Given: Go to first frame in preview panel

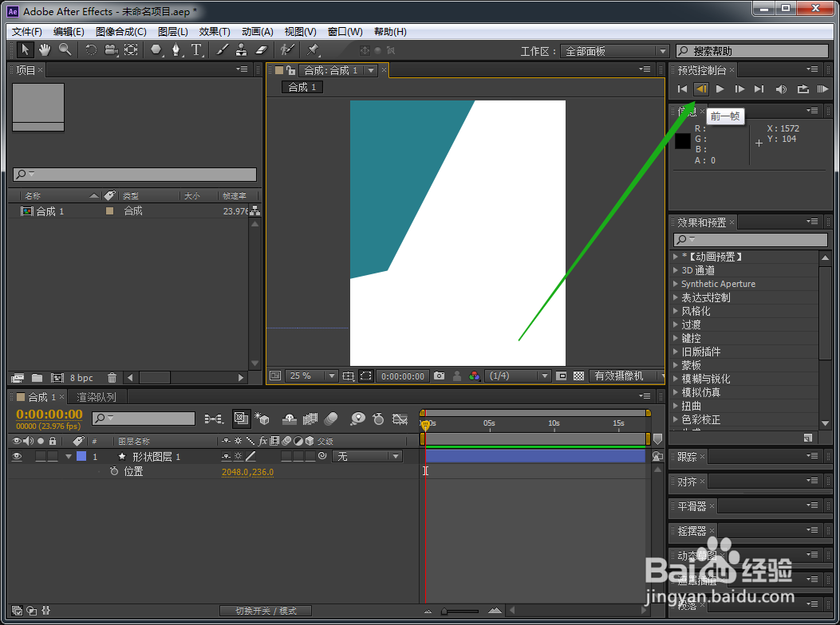Looking at the screenshot, I should click(682, 89).
